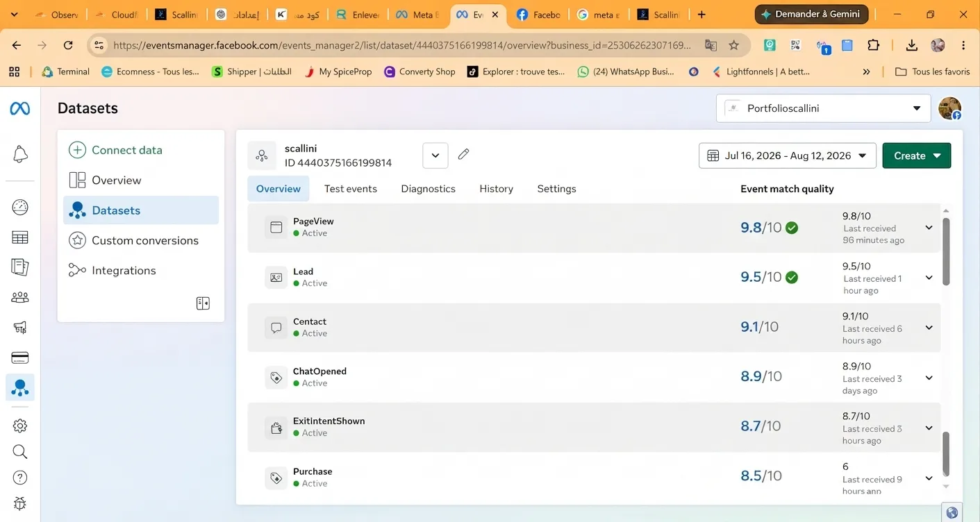Click the Lead event icon

click(x=276, y=277)
